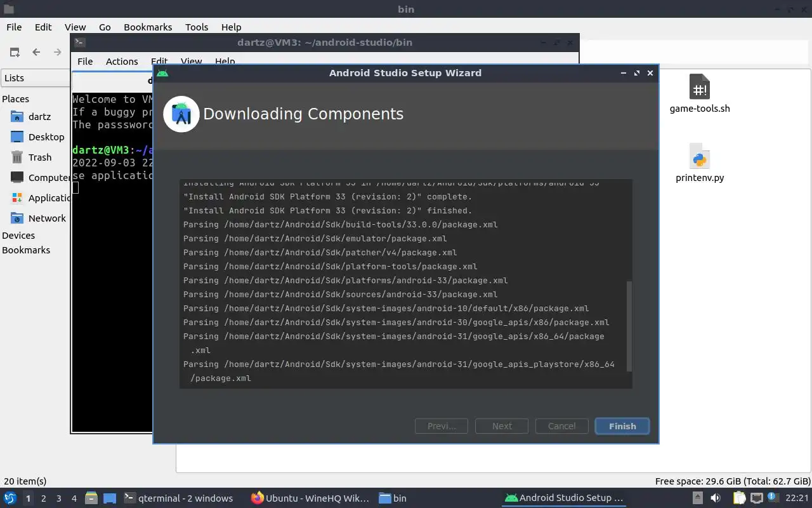Click the 22:21 clock in taskbar
Viewport: 812px width, 508px height.
tap(797, 498)
